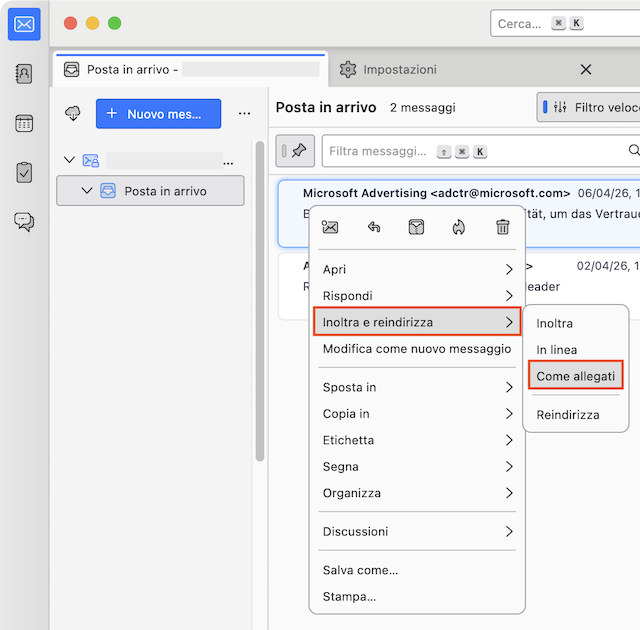This screenshot has width=640, height=630.
Task: Open the account options ellipsis
Action: [229, 163]
